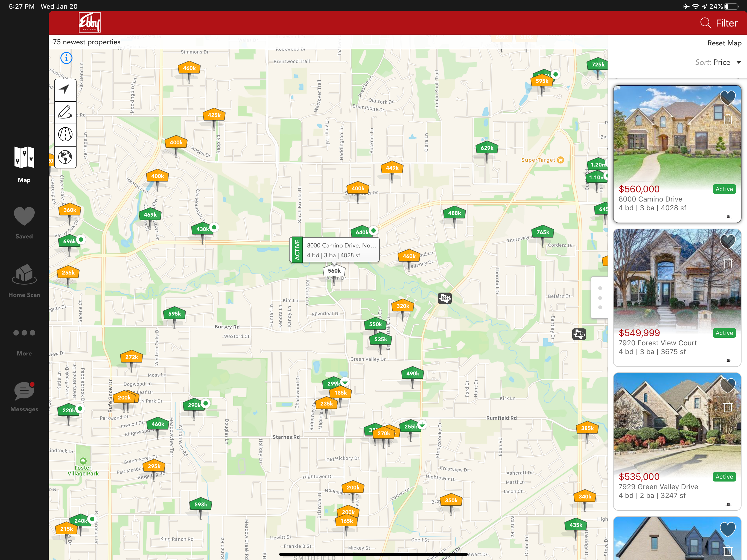The image size is (747, 560).
Task: Favorite the 7929 Green Valley Drive listing
Action: coord(727,385)
